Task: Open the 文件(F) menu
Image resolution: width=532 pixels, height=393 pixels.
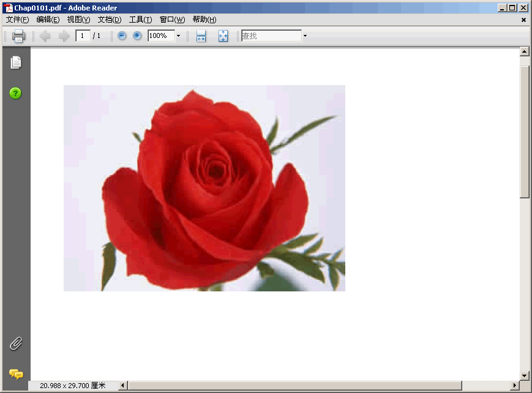Action: click(x=18, y=20)
